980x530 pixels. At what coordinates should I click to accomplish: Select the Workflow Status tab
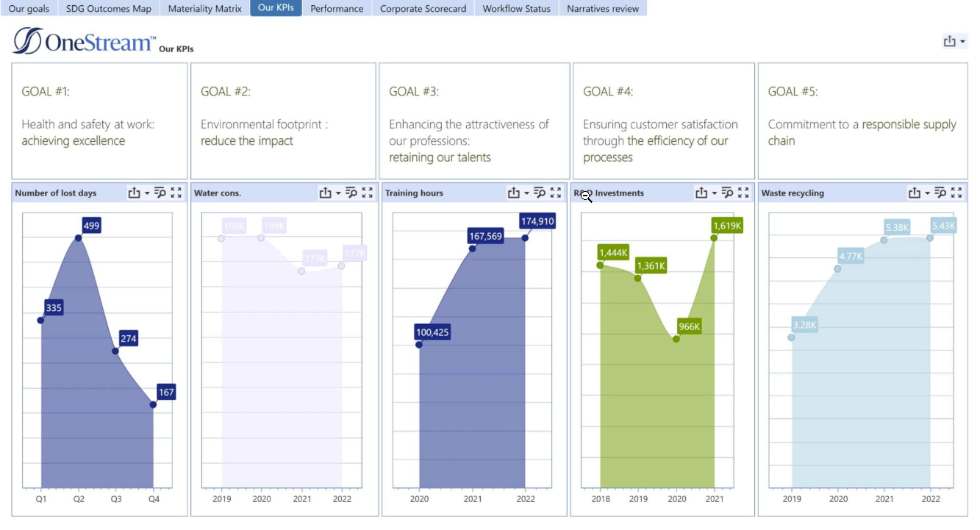pyautogui.click(x=516, y=9)
